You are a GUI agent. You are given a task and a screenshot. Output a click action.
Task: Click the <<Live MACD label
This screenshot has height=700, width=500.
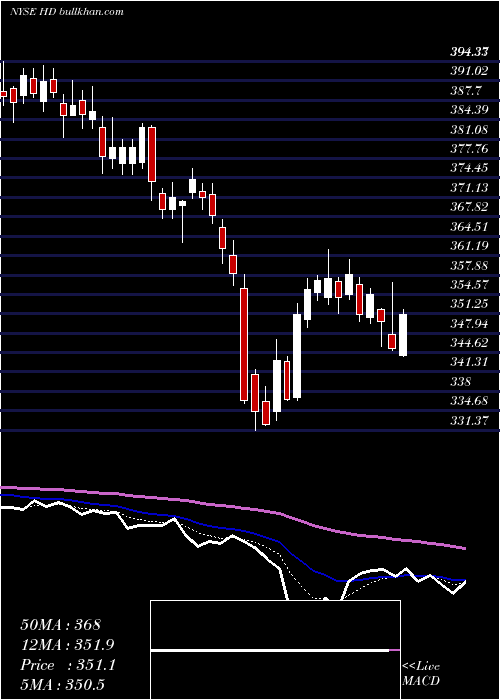[x=421, y=674]
